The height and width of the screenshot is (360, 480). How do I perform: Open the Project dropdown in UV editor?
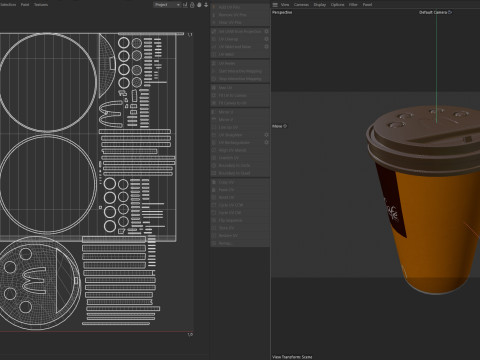coord(167,5)
